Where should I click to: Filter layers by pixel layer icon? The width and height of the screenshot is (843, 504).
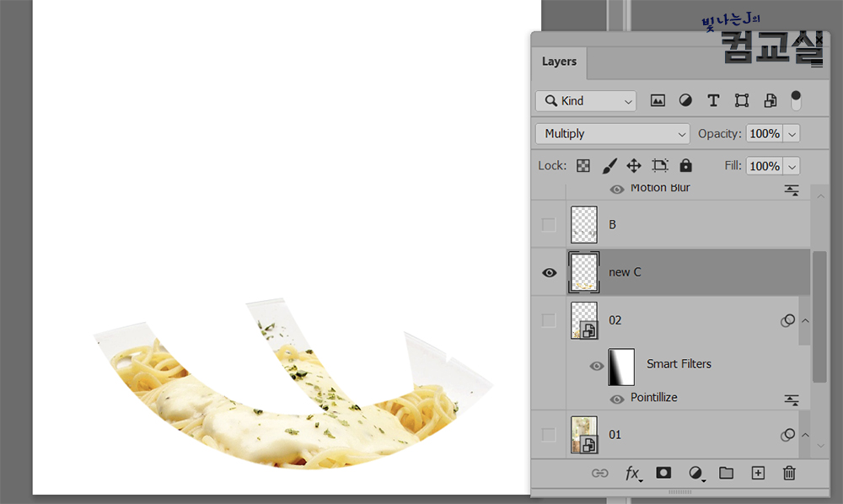tap(658, 100)
